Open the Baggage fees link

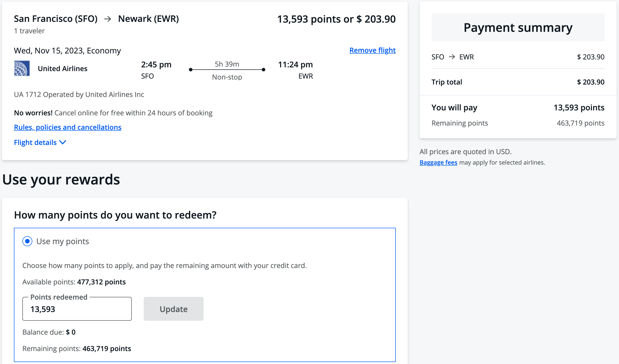438,162
